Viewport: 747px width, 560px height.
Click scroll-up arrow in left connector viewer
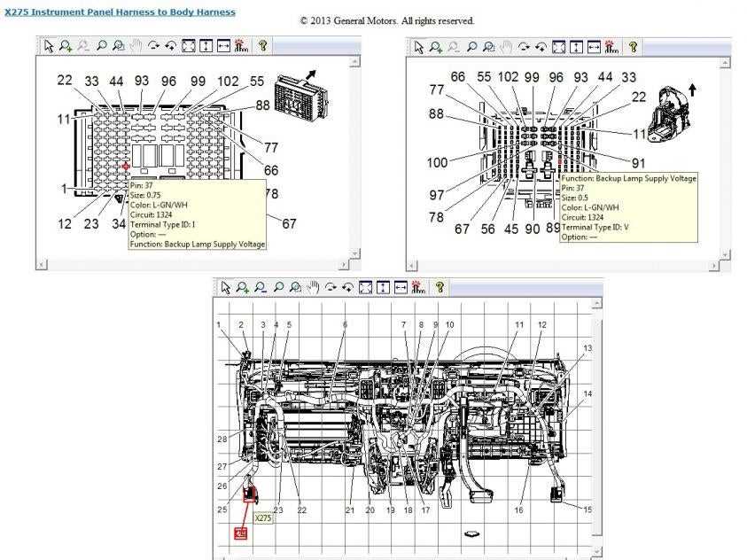tap(355, 62)
